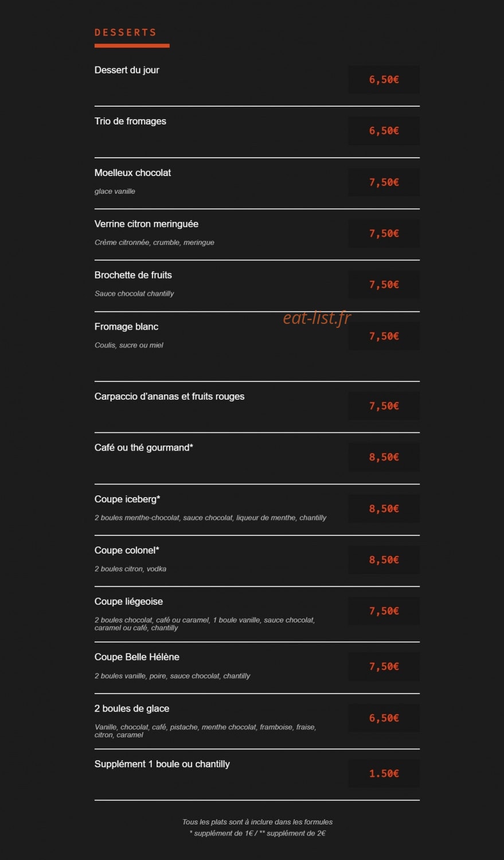Click the glace vanille description text
This screenshot has width=504, height=860.
tap(115, 191)
